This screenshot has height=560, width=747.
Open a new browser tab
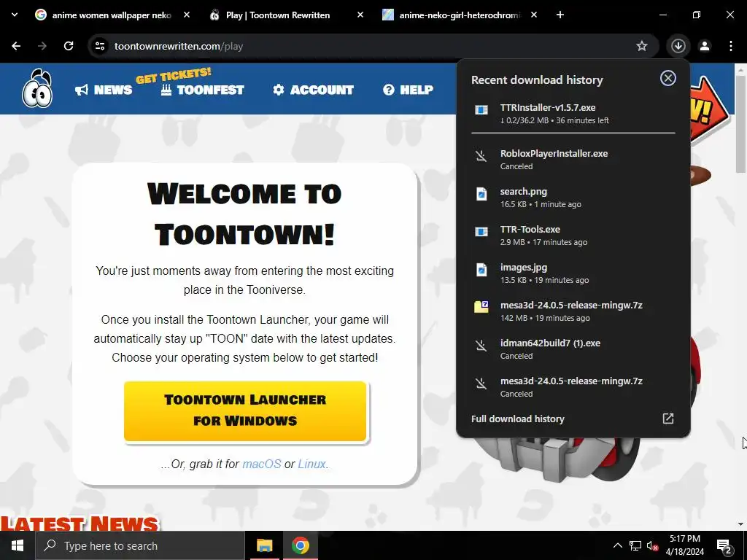click(560, 15)
